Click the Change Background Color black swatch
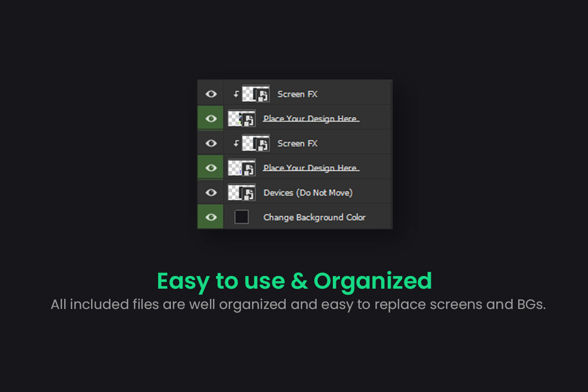Viewport: 588px width, 392px height. pos(242,217)
